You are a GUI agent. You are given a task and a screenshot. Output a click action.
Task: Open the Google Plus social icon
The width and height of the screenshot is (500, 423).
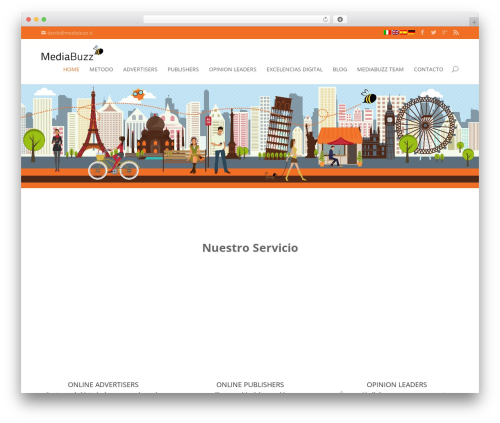tap(444, 32)
